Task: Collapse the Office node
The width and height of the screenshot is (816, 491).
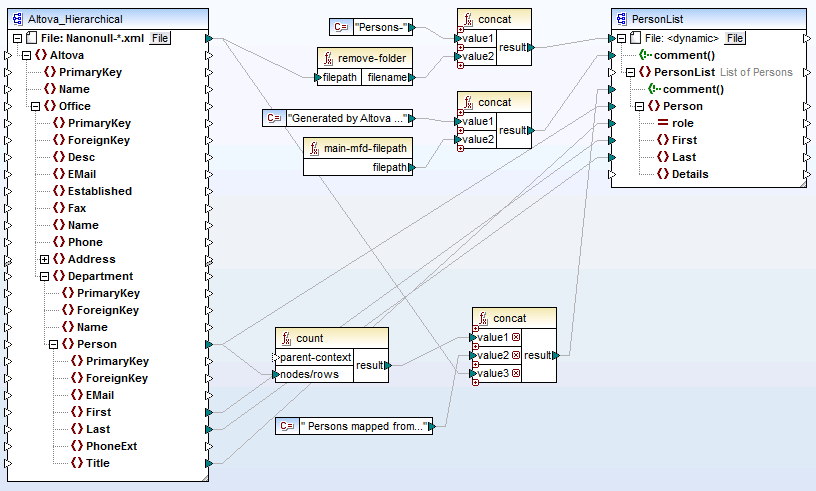Action: 35,106
